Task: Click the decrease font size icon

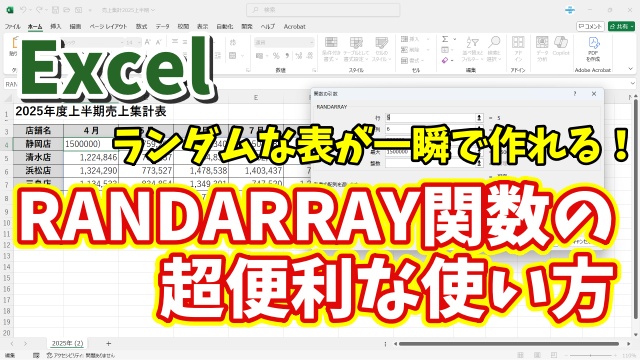Action: [159, 42]
